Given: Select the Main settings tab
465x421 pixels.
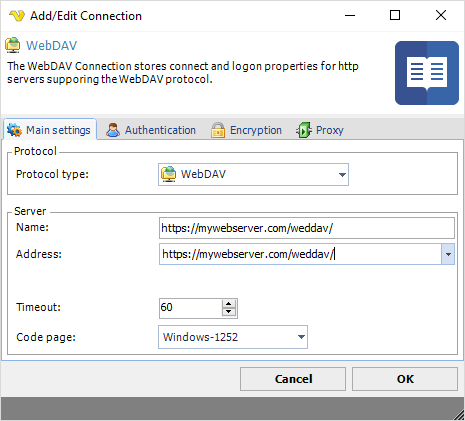Looking at the screenshot, I should (50, 130).
